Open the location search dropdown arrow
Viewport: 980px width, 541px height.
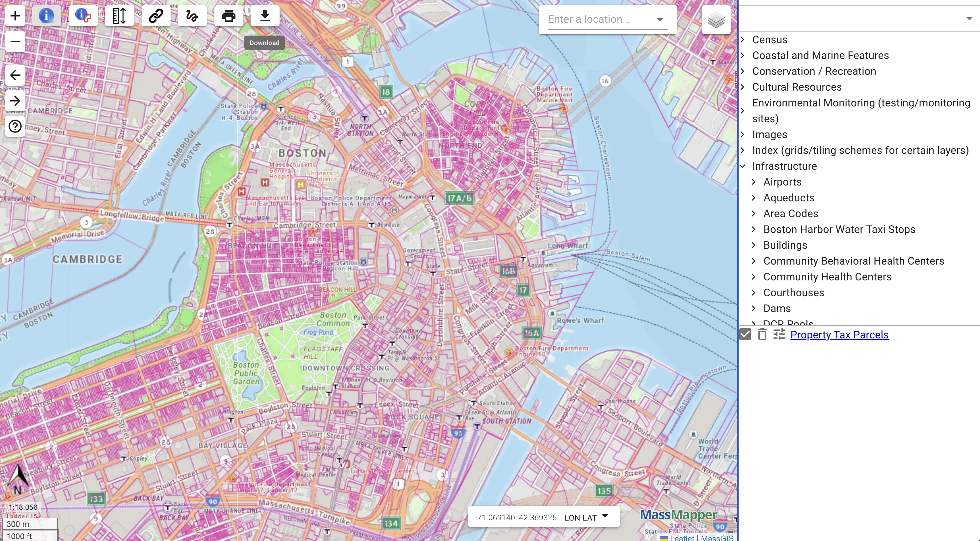point(660,20)
